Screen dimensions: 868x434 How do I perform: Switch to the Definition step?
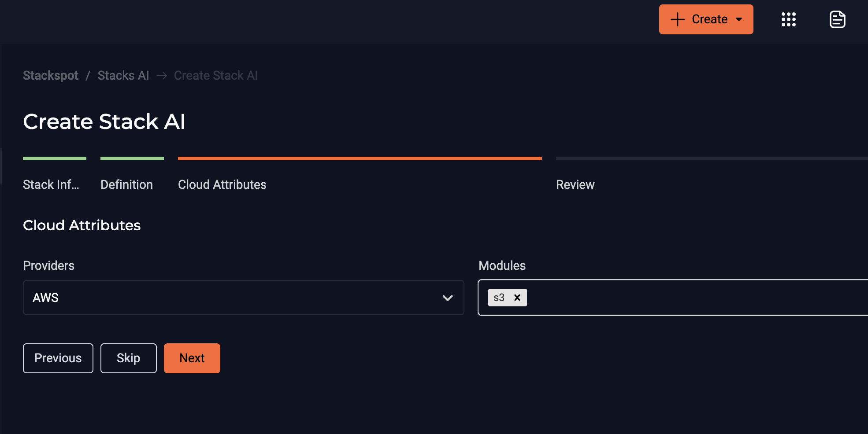pyautogui.click(x=126, y=184)
